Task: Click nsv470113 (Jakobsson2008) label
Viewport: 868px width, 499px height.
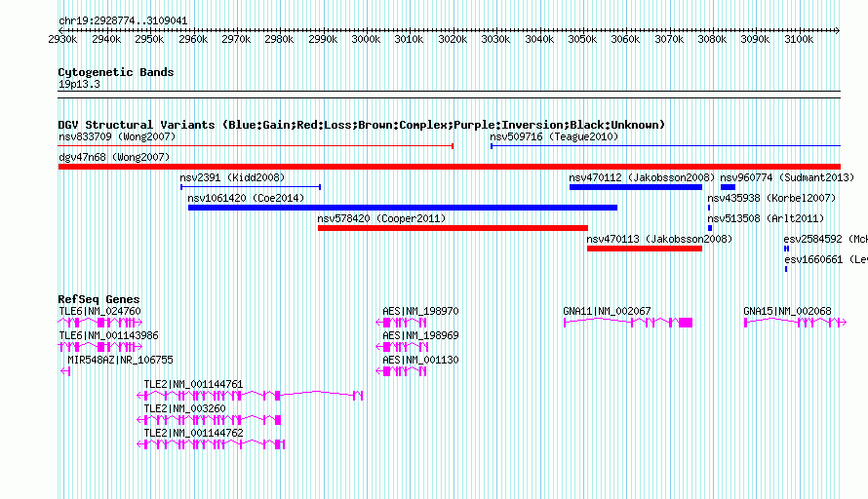Action: coord(659,239)
